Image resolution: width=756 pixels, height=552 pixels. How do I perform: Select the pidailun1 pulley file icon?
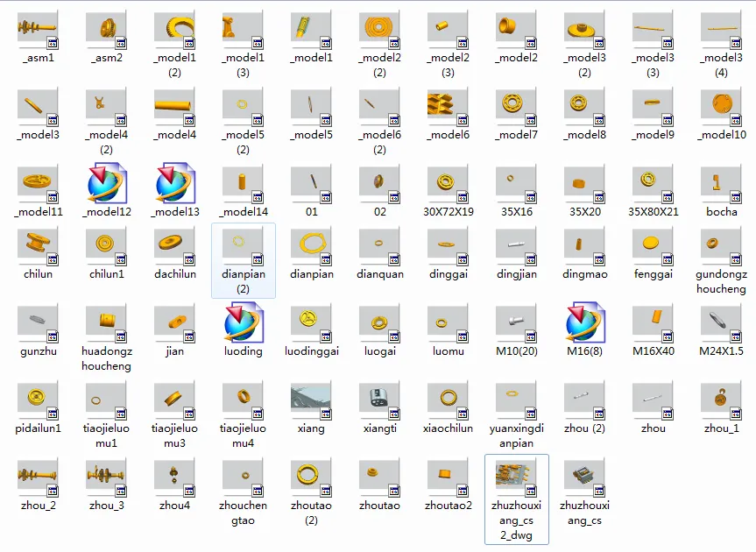(38, 401)
